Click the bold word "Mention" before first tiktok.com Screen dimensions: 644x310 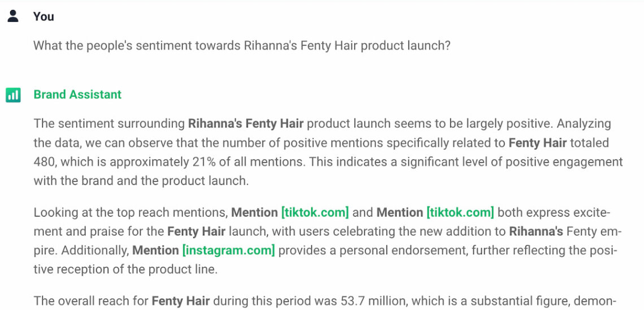click(x=254, y=213)
